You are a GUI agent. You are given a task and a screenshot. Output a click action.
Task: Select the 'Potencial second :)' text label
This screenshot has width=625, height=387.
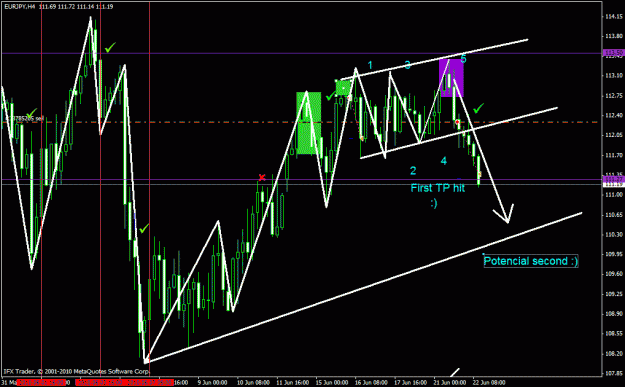point(531,261)
